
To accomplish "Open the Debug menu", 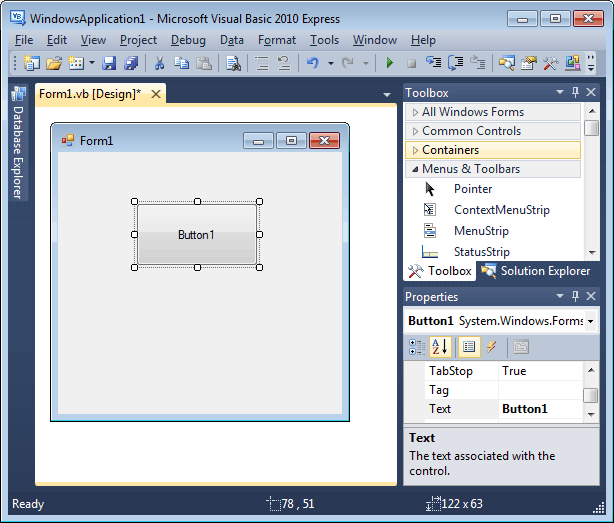I will (x=188, y=40).
